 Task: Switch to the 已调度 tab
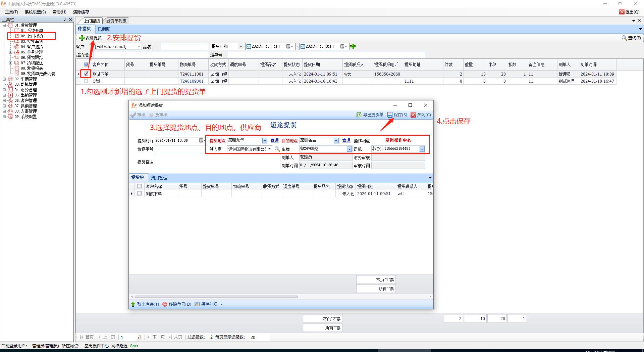pos(104,29)
